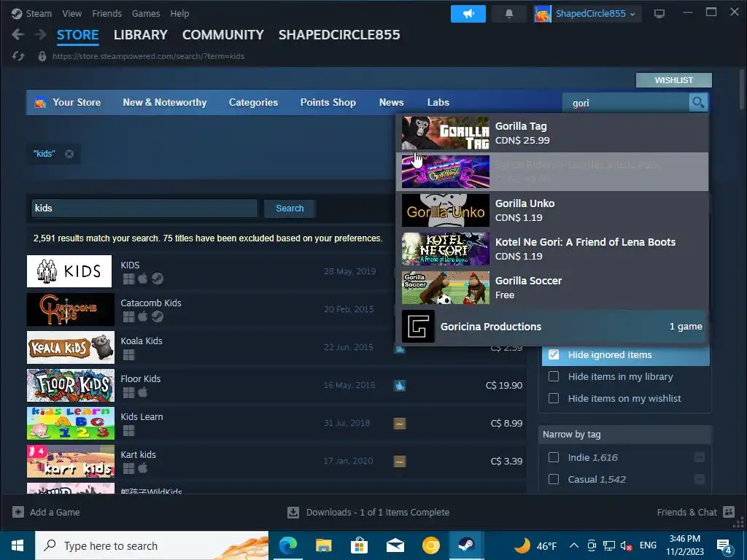
Task: Open the Points Shop link
Action: (328, 102)
